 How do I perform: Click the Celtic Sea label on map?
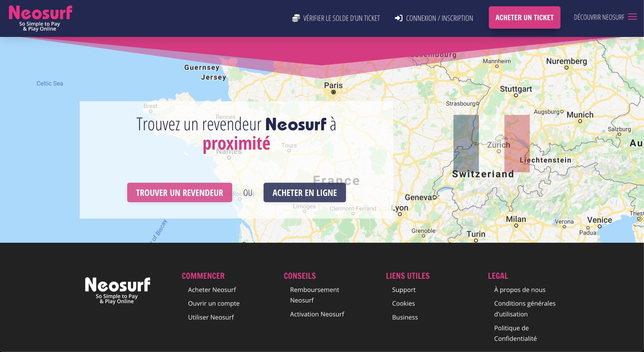[x=50, y=84]
